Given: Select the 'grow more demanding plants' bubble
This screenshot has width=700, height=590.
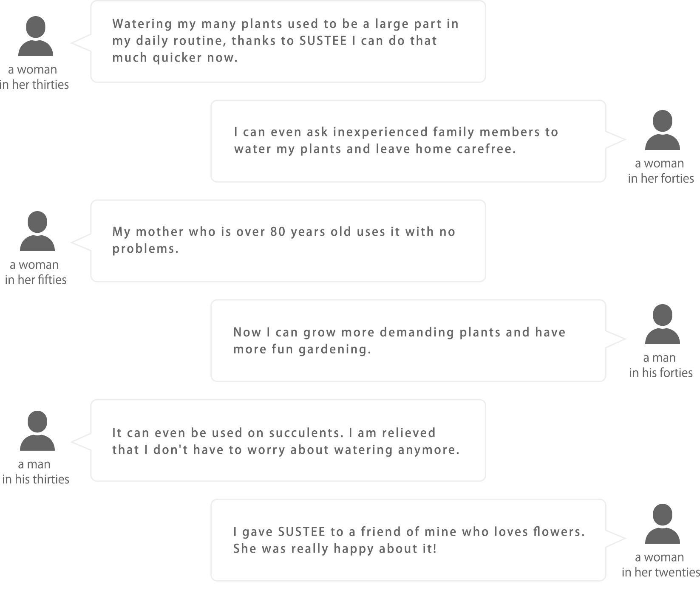Looking at the screenshot, I should 408,341.
